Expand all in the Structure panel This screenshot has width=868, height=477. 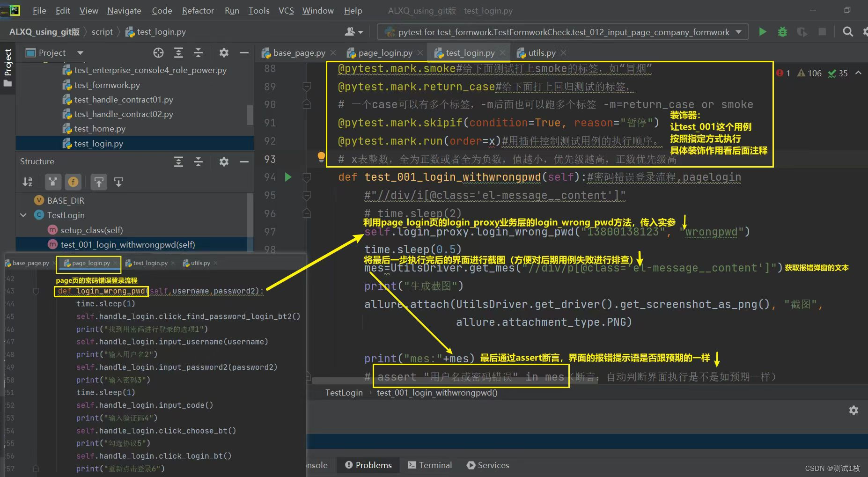(178, 162)
